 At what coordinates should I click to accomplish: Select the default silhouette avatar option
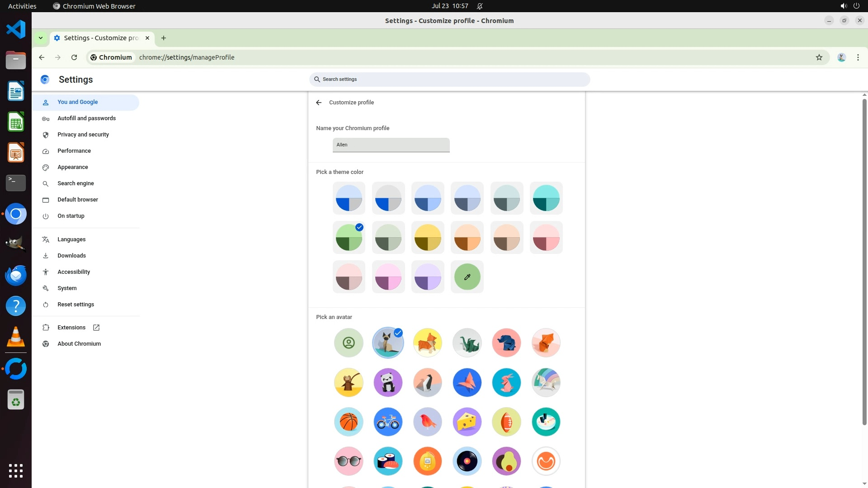click(x=349, y=343)
